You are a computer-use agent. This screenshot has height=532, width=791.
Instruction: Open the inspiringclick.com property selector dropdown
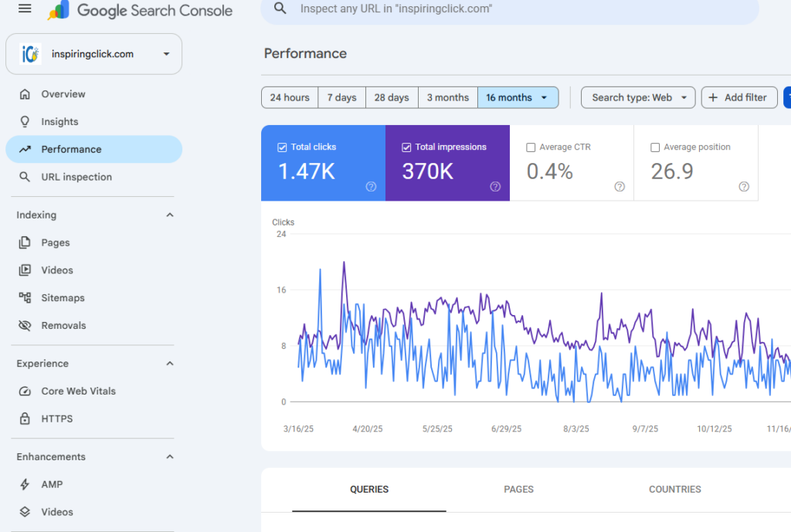pos(93,54)
